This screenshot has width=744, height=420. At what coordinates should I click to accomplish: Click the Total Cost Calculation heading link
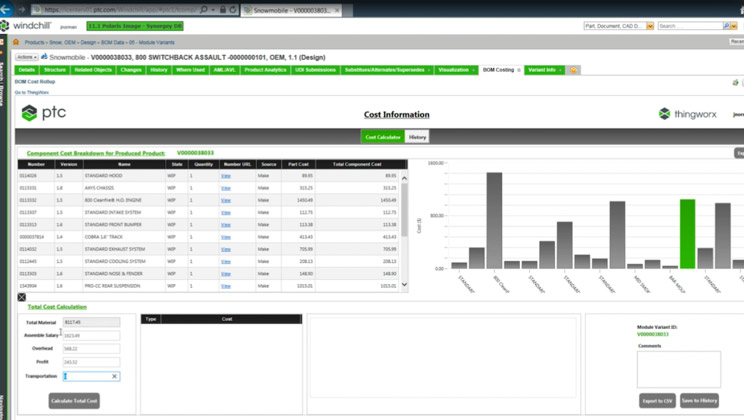57,307
